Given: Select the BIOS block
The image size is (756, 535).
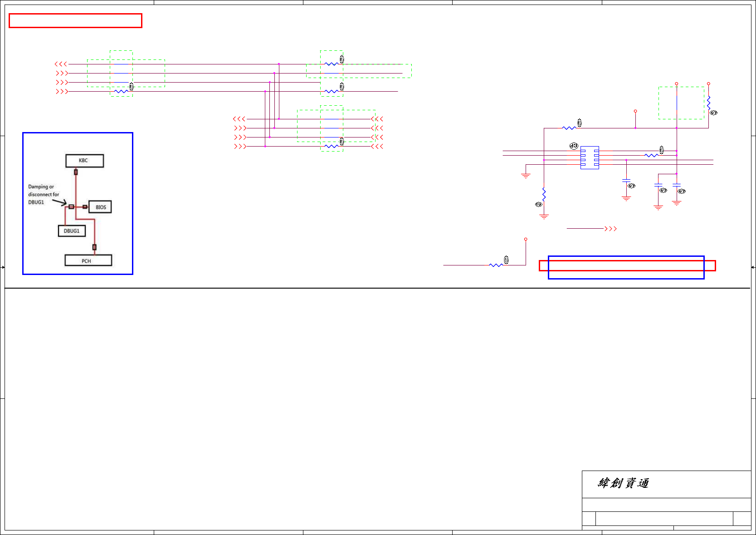Looking at the screenshot, I should (x=100, y=207).
